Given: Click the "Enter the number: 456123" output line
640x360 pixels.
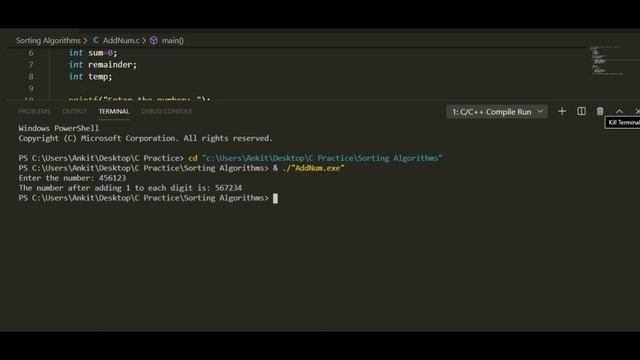Looking at the screenshot, I should click(72, 178).
